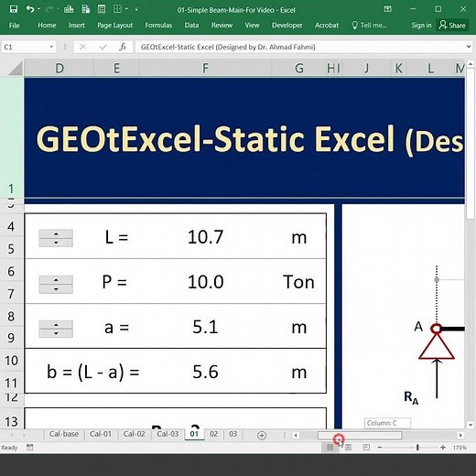Click the Cancel entry X icon in formula bar
This screenshot has width=476, height=476.
pos(82,47)
